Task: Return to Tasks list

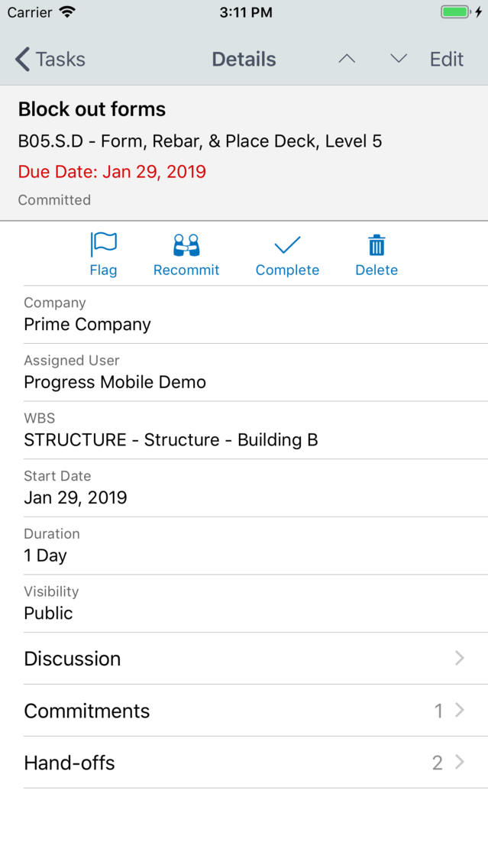Action: point(50,60)
